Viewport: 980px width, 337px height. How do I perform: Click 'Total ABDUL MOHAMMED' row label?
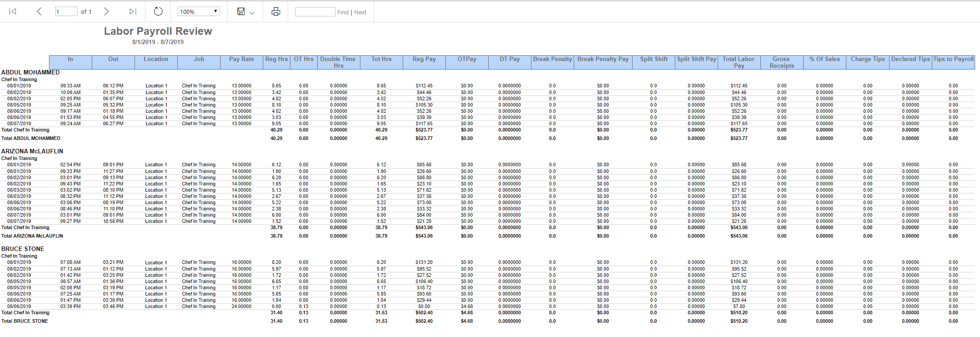31,138
